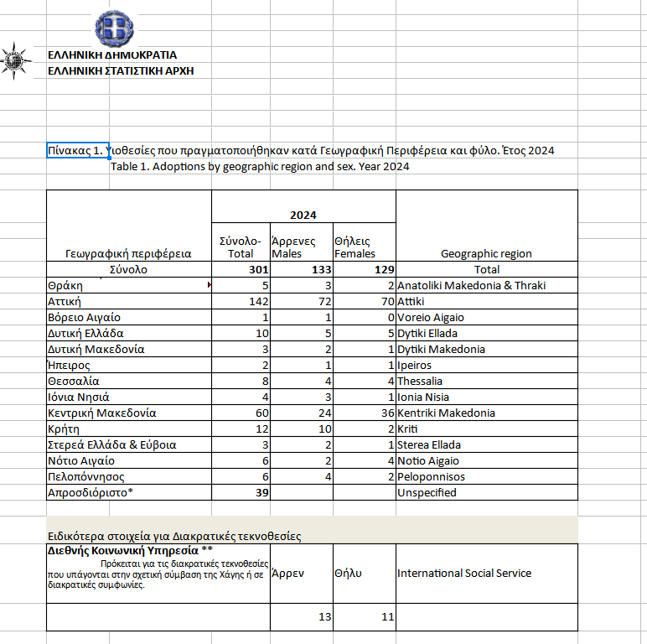Click the 'Άρρενες Males' column header

(302, 241)
